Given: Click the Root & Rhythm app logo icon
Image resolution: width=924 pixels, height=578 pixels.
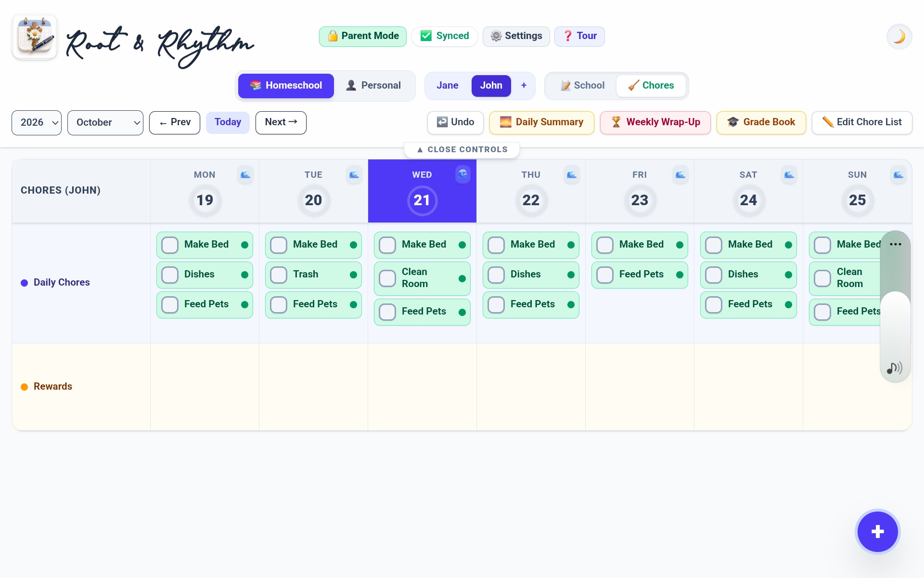Looking at the screenshot, I should click(x=35, y=37).
